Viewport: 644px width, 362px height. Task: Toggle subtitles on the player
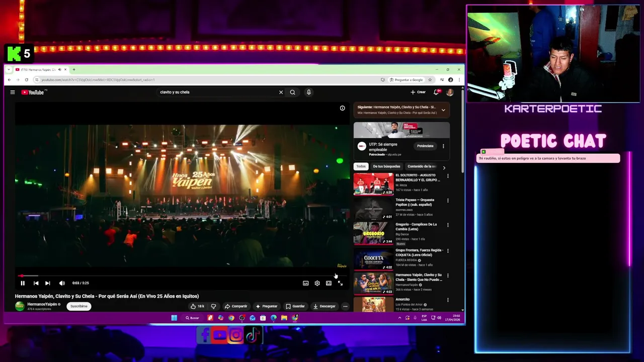[x=305, y=283]
